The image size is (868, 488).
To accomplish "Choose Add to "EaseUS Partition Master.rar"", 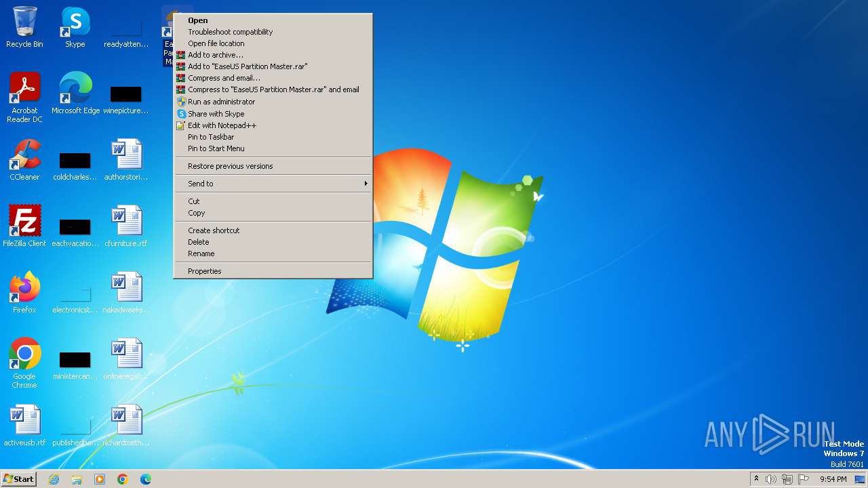I will 273,66.
